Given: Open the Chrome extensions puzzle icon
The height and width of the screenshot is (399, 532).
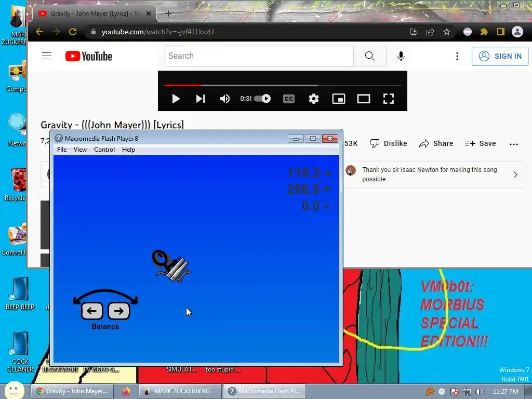Looking at the screenshot, I should (484, 32).
